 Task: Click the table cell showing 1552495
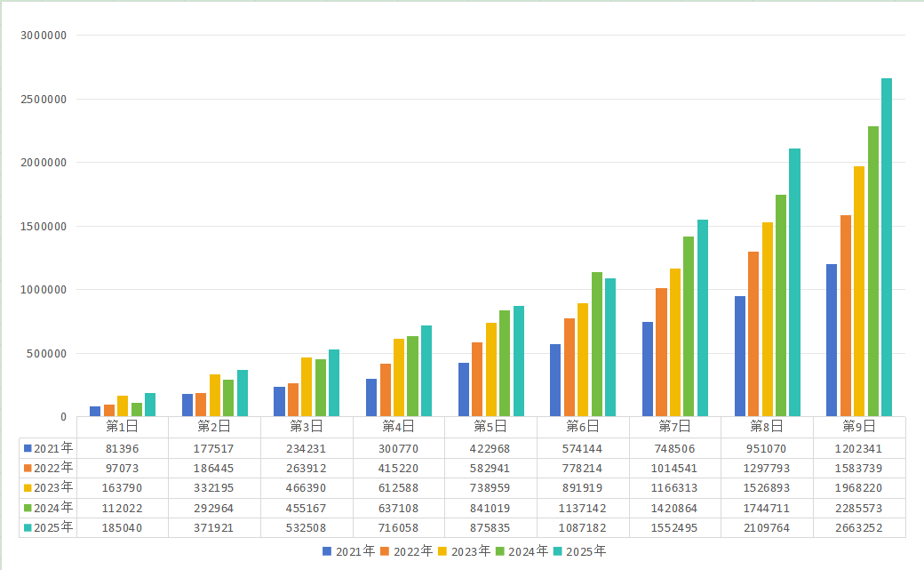674,527
